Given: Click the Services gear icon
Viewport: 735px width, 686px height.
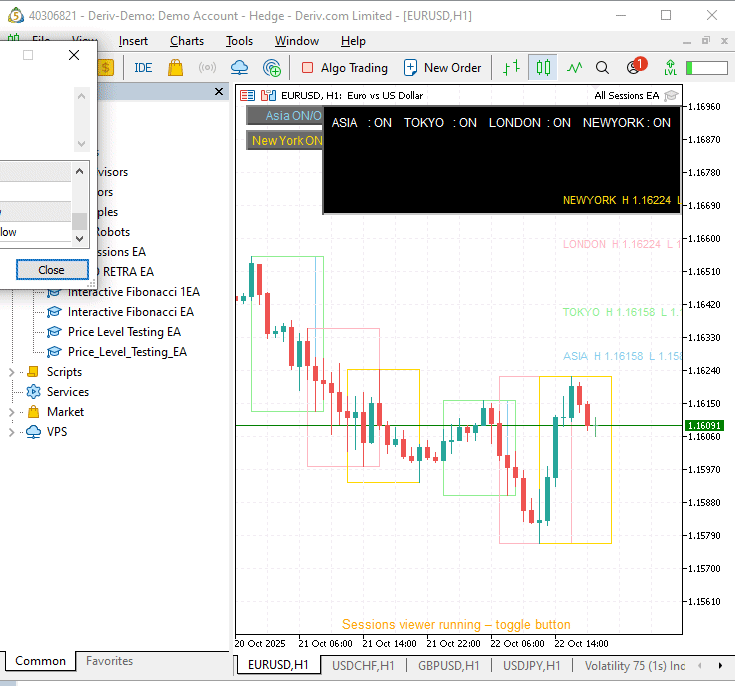Looking at the screenshot, I should coord(33,392).
